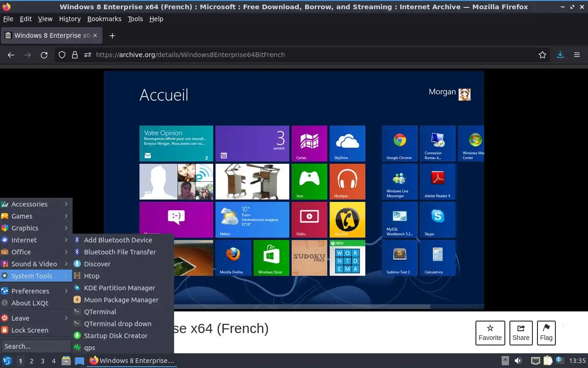
Task: Click the LXQt start menu button
Action: click(x=7, y=361)
